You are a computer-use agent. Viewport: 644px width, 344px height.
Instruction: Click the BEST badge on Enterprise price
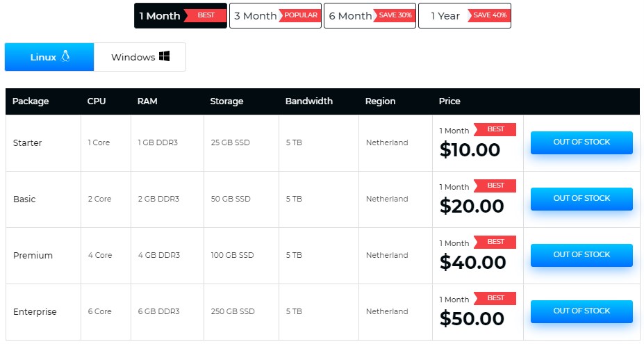point(496,298)
